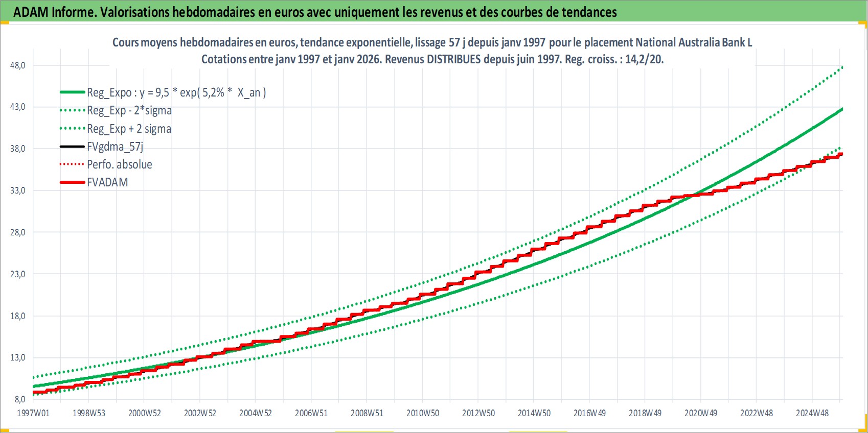Viewport: 868px width, 433px height.
Task: Select the 'Perfo. absolue' legend entry
Action: pyautogui.click(x=120, y=164)
